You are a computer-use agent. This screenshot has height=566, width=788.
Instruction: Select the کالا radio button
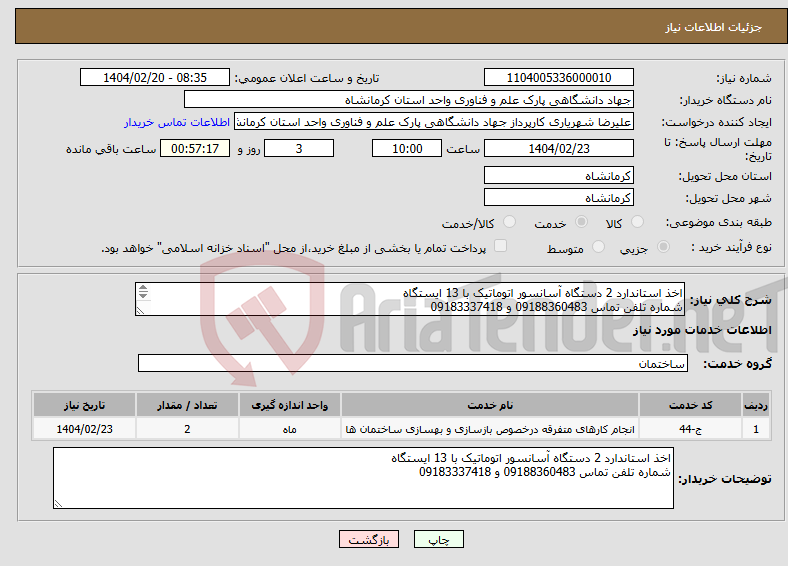pyautogui.click(x=637, y=222)
